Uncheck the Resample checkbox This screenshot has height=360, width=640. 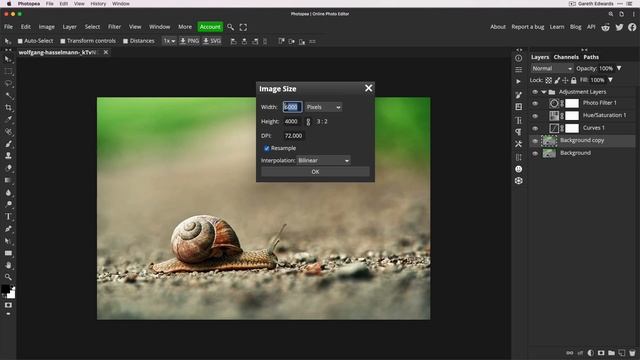[x=267, y=148]
